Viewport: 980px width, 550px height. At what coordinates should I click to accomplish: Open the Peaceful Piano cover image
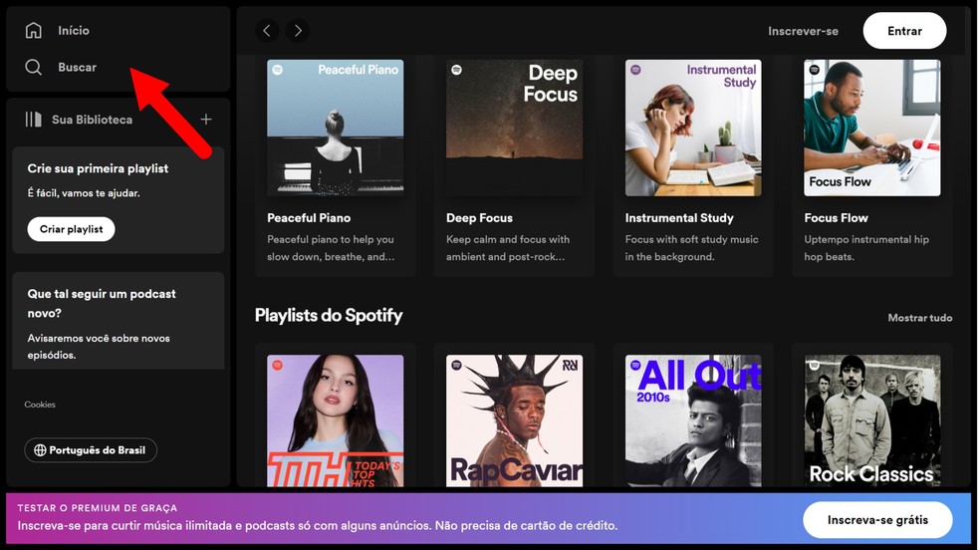coord(335,128)
